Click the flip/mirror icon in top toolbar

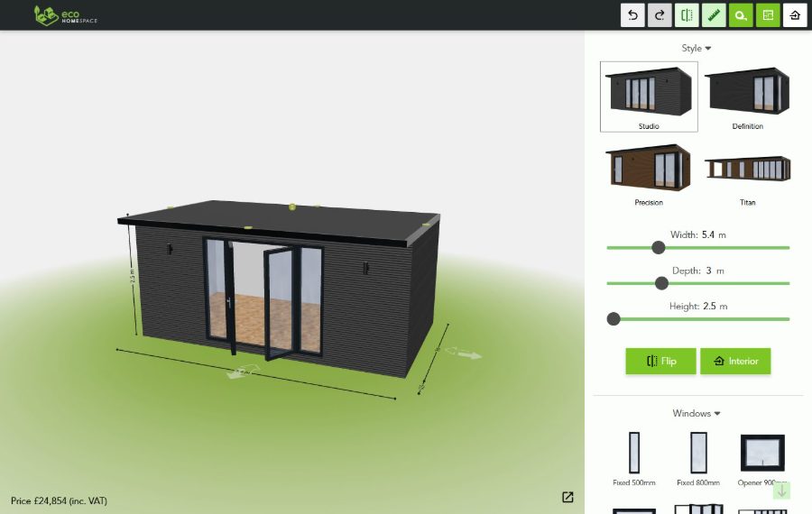point(687,15)
